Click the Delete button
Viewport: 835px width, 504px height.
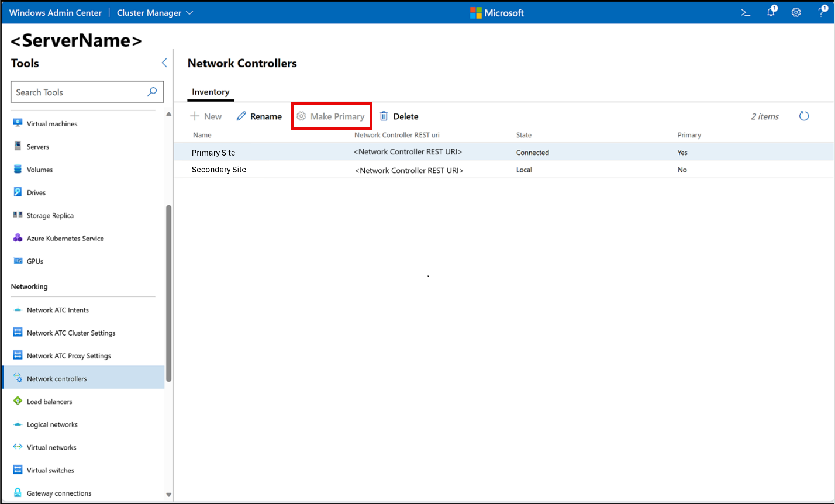(399, 116)
